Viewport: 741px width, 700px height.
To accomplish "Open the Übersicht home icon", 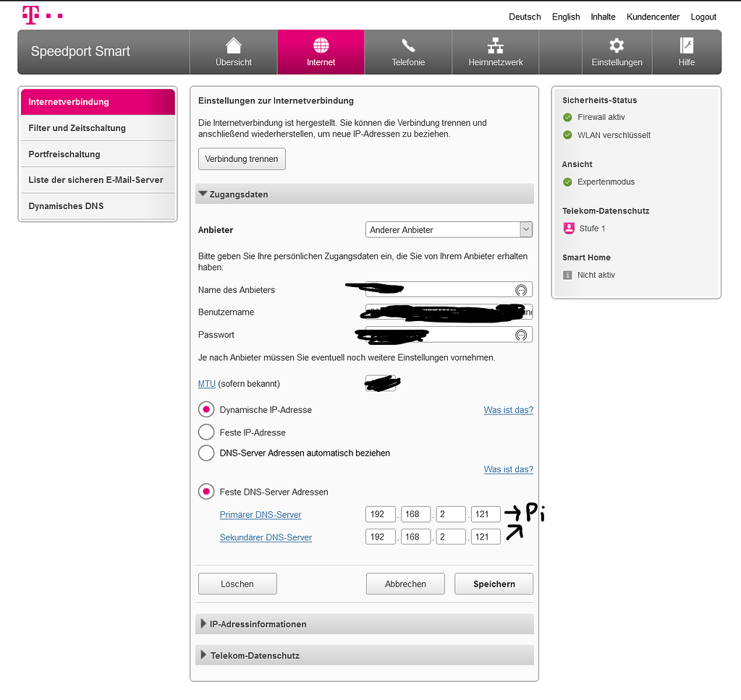I will point(234,46).
